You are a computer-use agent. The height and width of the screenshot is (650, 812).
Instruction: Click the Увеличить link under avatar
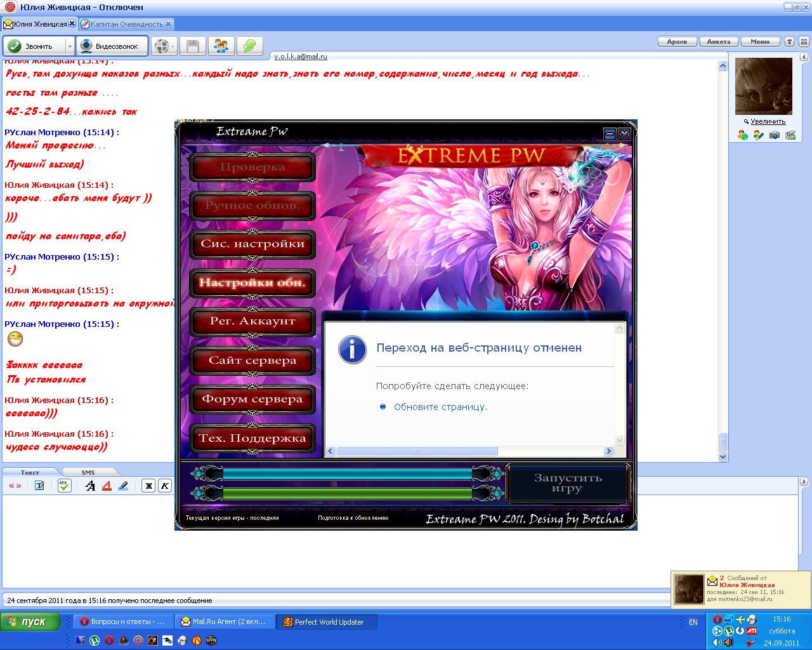pos(768,121)
